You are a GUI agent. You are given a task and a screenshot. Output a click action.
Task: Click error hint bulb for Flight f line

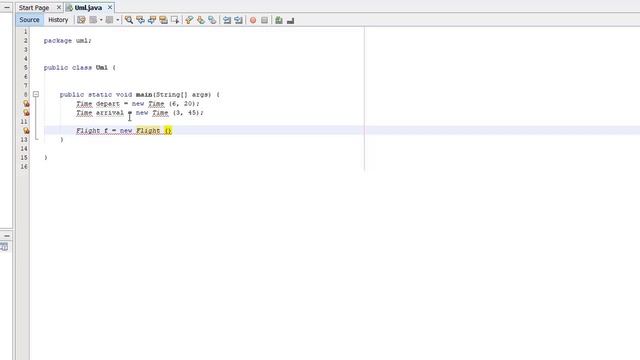[26, 131]
